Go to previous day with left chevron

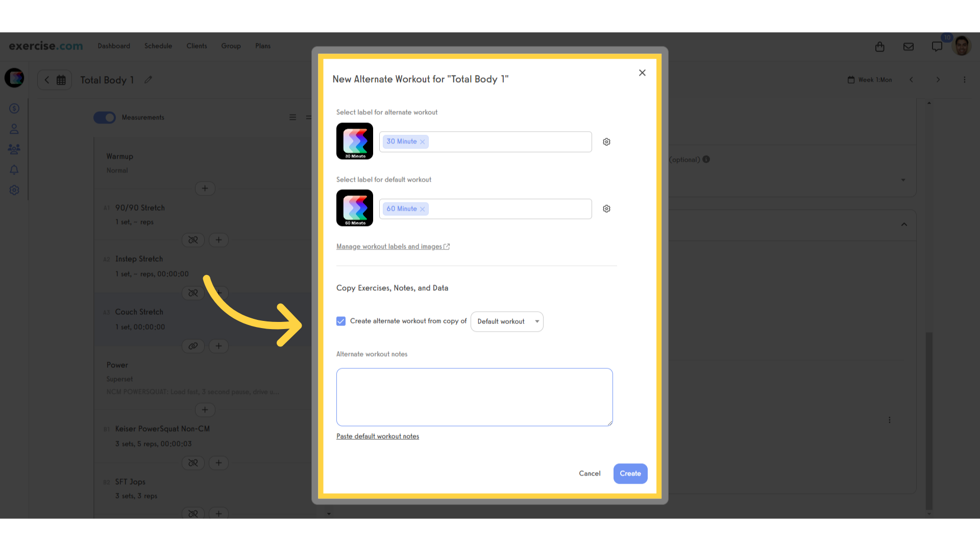911,80
